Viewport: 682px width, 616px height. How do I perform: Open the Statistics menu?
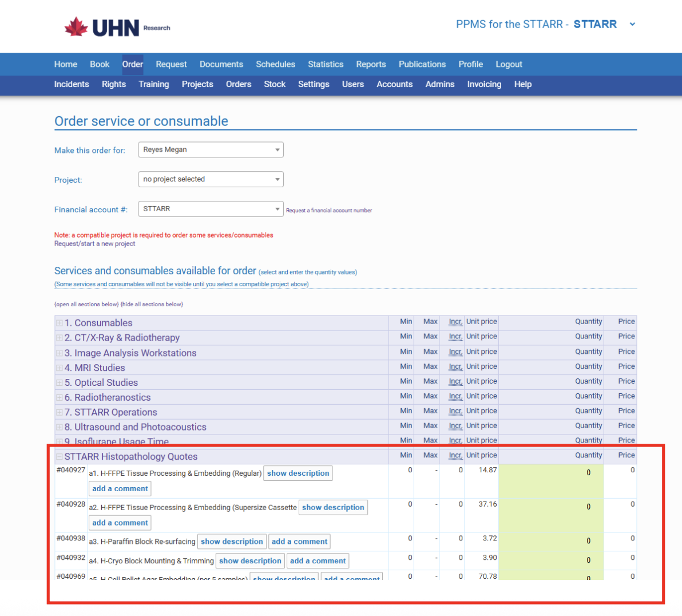coord(326,65)
